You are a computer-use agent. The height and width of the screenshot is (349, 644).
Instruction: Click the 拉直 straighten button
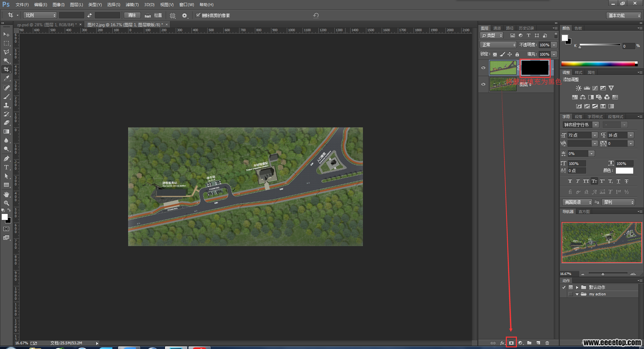pos(154,15)
